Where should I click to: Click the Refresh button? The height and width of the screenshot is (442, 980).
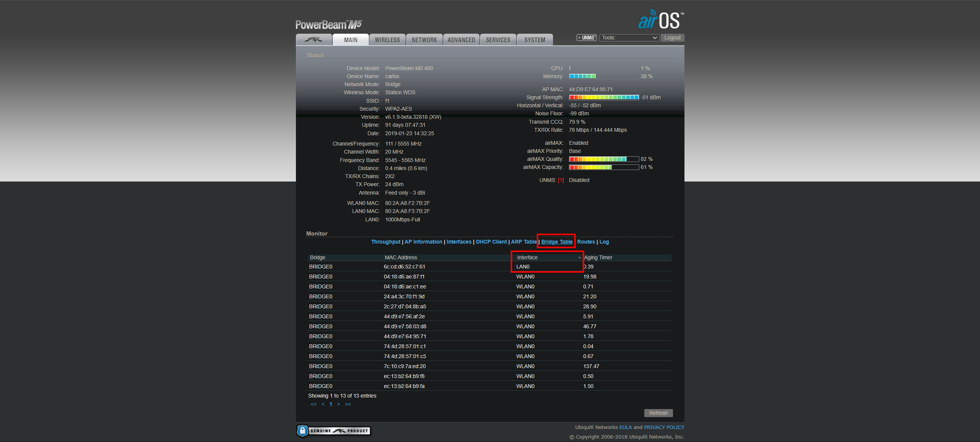coord(658,413)
